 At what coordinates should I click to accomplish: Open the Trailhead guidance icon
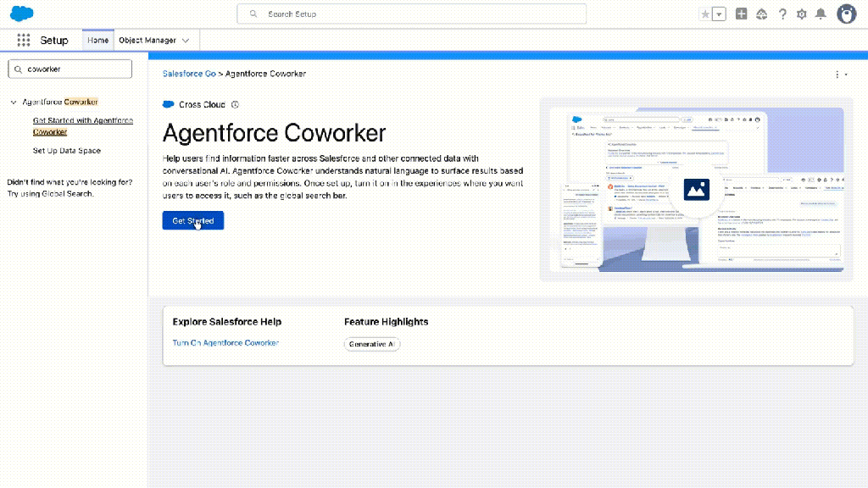762,14
